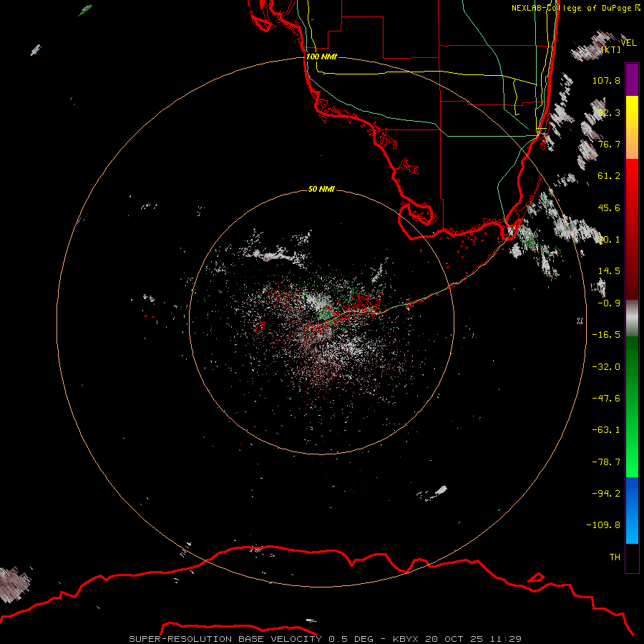Screen dimensions: 644x644
Task: Pick the blue segment of the velocity scale
Action: pyautogui.click(x=632, y=510)
